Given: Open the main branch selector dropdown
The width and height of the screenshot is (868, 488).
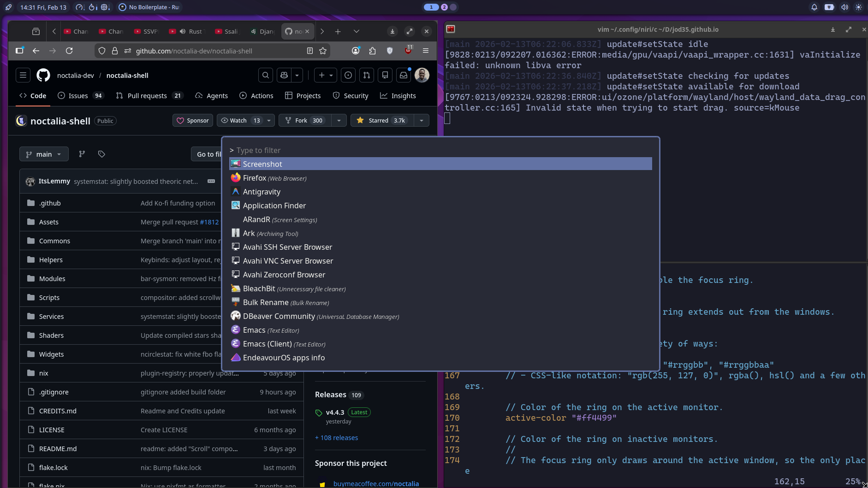Looking at the screenshot, I should [44, 154].
